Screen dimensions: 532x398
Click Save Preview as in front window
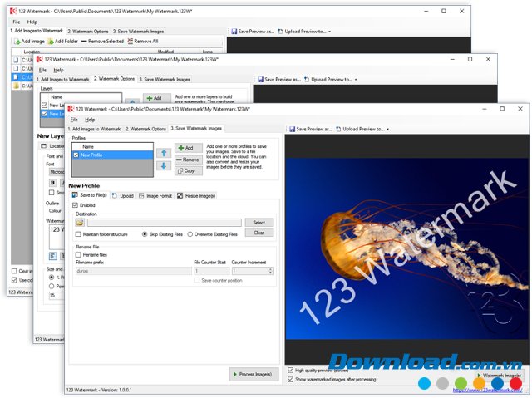[310, 129]
